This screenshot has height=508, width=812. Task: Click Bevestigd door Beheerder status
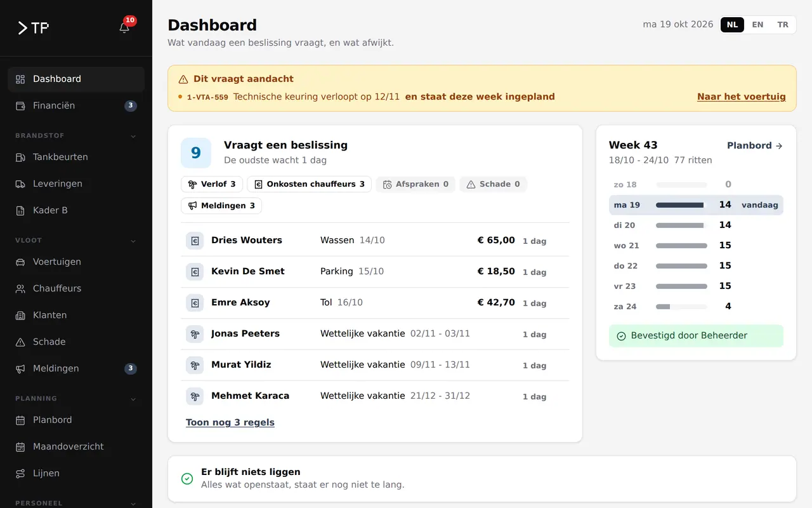(x=696, y=336)
